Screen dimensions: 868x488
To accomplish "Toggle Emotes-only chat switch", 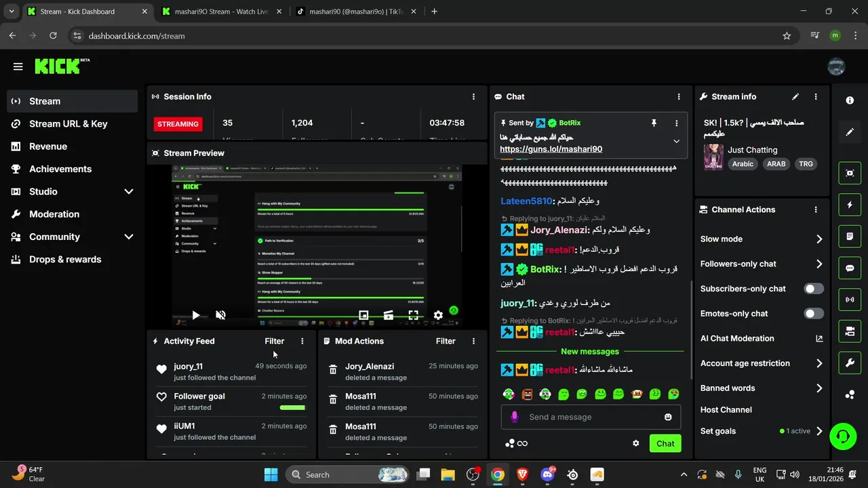I will (814, 314).
